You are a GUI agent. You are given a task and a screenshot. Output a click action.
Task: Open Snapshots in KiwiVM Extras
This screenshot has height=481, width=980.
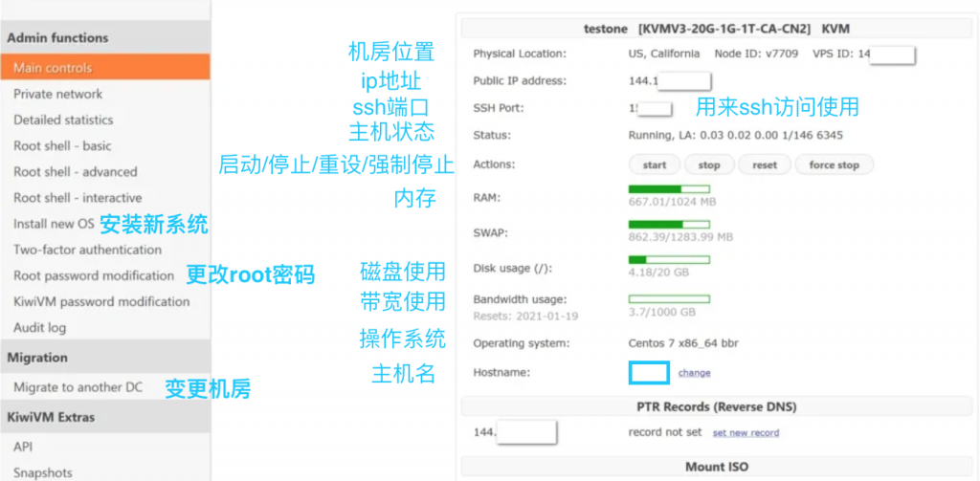[x=42, y=472]
